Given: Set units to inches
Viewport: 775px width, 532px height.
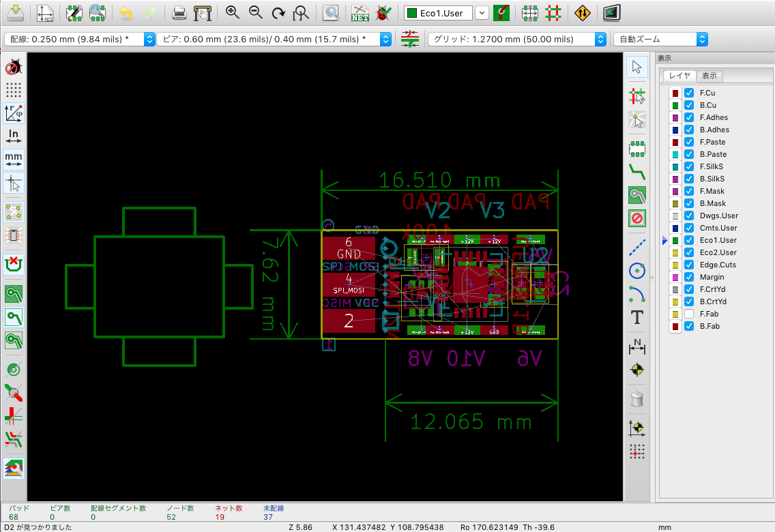Looking at the screenshot, I should click(14, 136).
